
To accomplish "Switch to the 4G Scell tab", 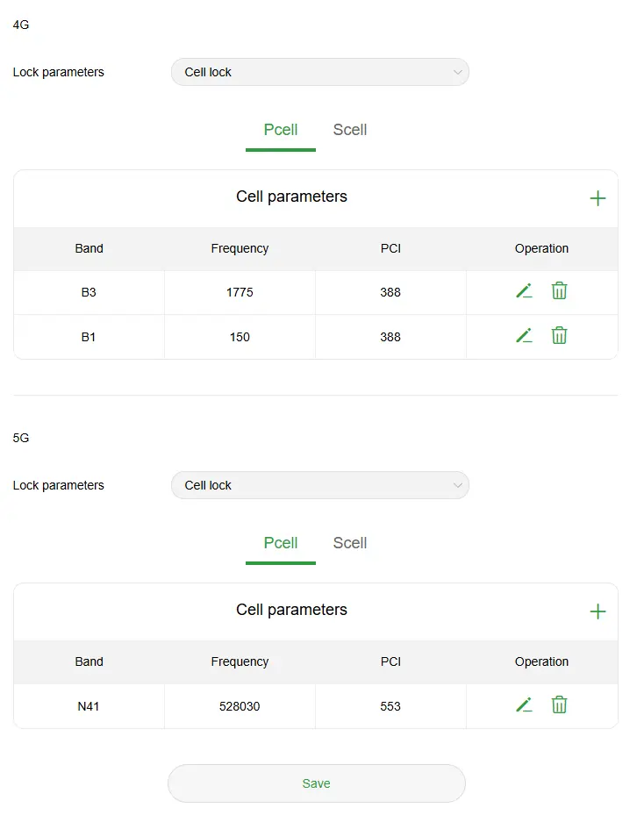I will (x=350, y=130).
